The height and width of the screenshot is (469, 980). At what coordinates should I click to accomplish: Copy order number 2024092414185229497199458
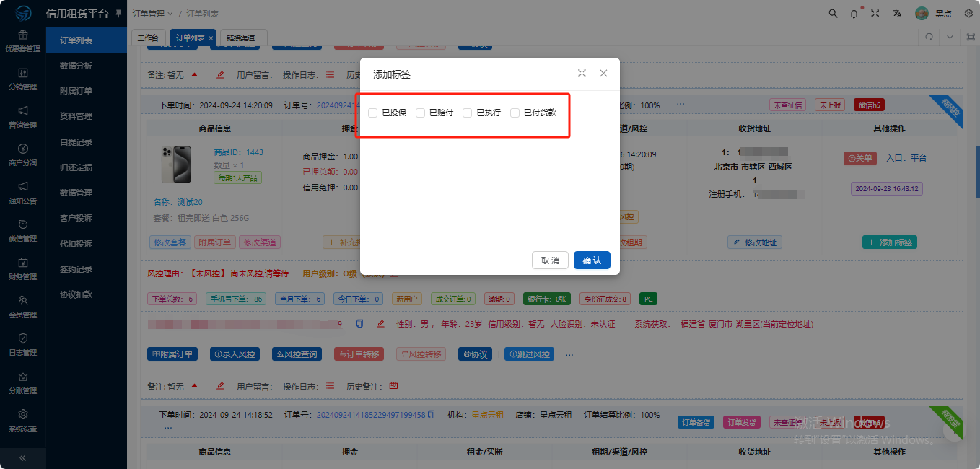(432, 415)
